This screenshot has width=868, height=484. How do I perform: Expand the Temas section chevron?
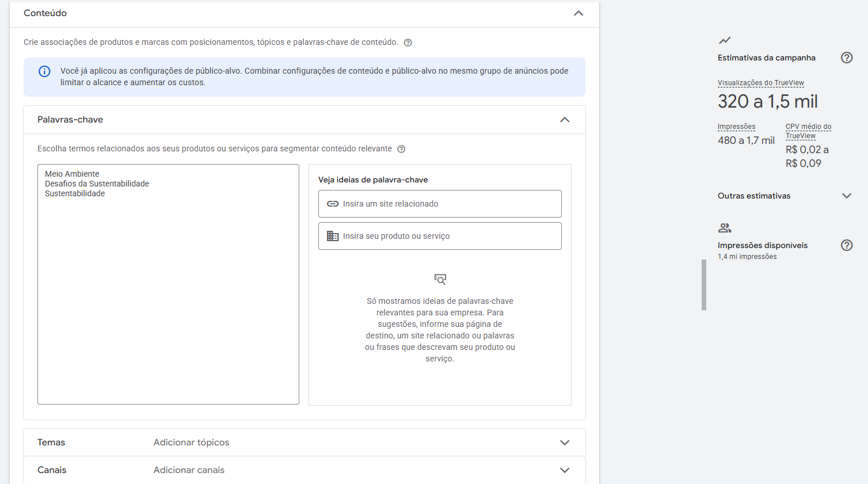(565, 443)
